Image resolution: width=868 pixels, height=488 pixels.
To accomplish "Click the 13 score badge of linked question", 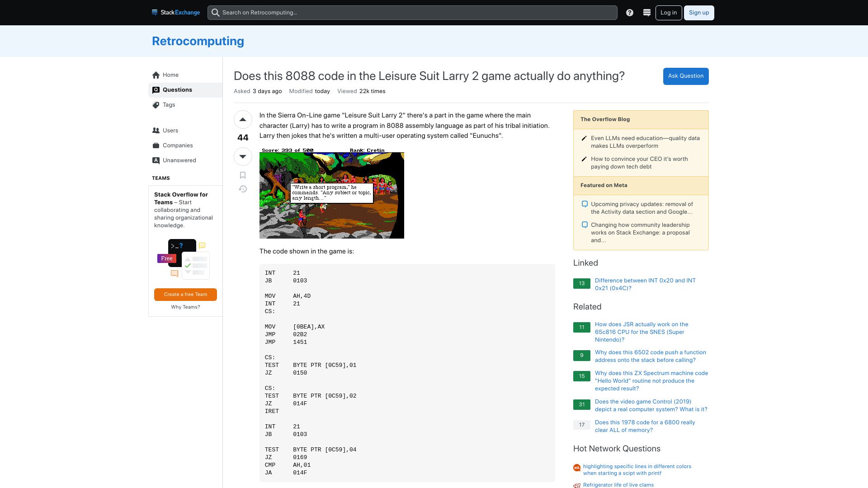I will coord(582,284).
